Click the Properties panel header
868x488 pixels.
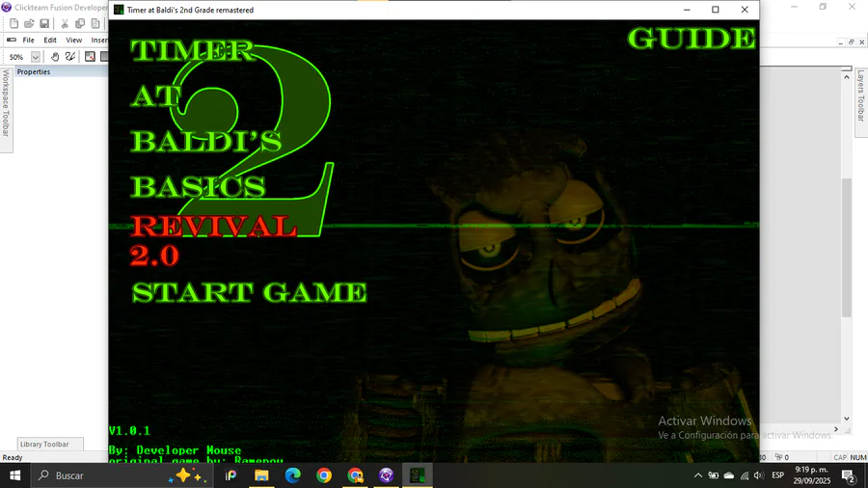pos(61,71)
